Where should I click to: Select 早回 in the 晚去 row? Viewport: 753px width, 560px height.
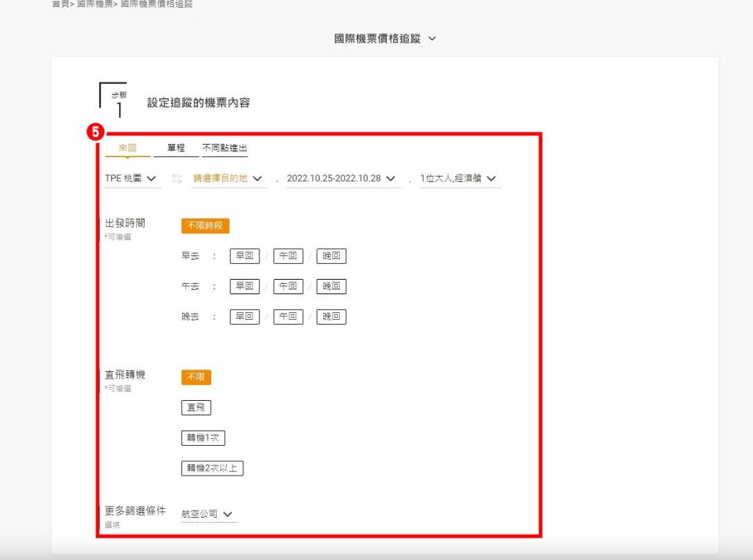(x=244, y=317)
